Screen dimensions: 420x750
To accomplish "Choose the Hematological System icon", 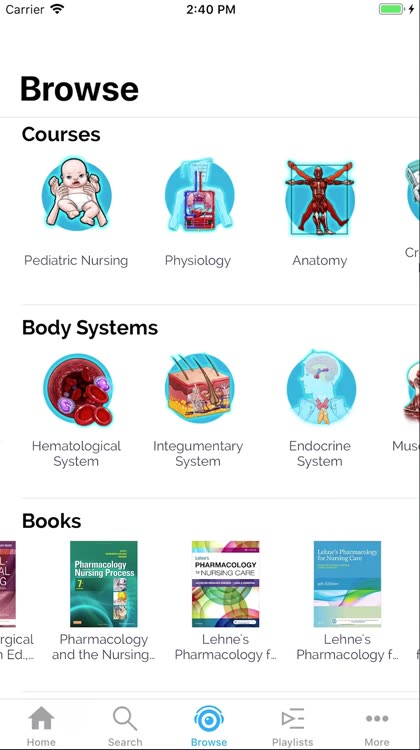I will coord(78,390).
